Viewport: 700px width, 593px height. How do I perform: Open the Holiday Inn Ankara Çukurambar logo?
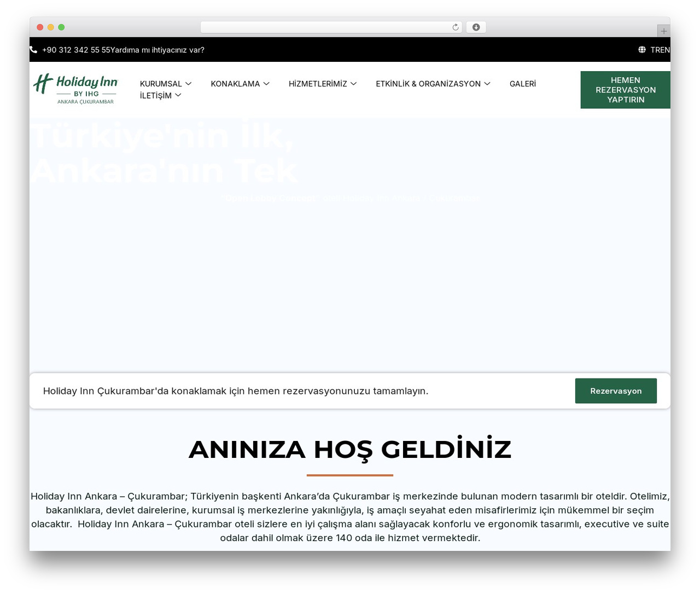[x=75, y=89]
